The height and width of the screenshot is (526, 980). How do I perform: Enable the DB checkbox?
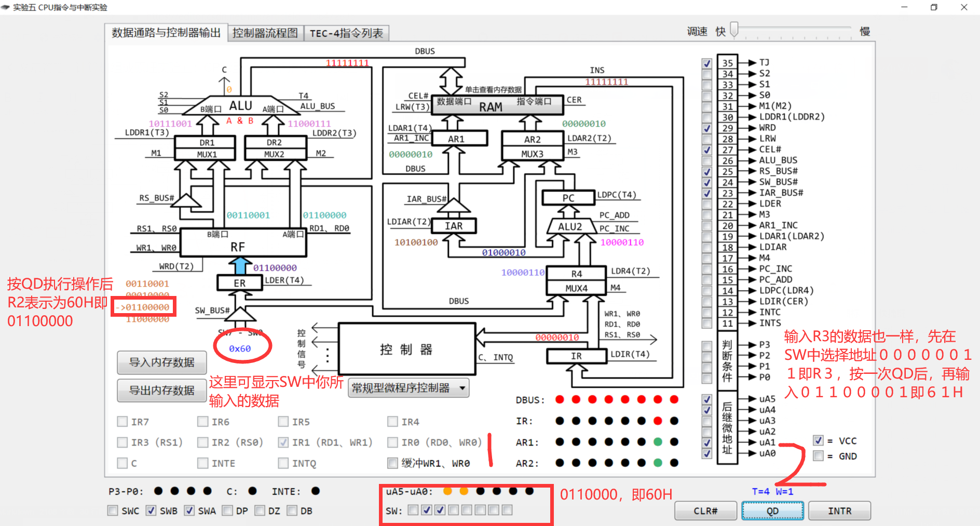pos(292,511)
